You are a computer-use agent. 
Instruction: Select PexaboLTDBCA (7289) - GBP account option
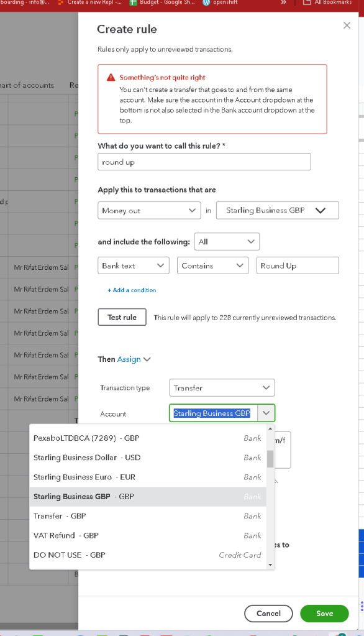coord(148,438)
